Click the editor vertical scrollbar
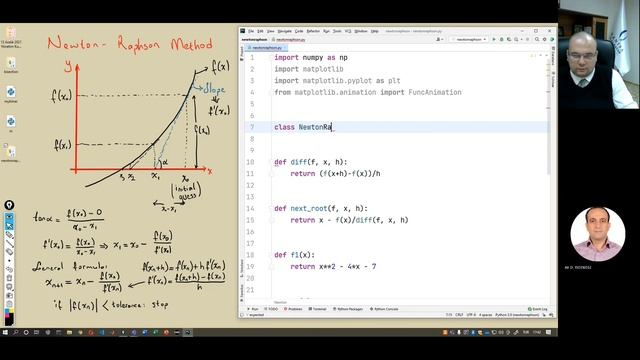Image resolution: width=640 pixels, height=360 pixels. (x=549, y=118)
